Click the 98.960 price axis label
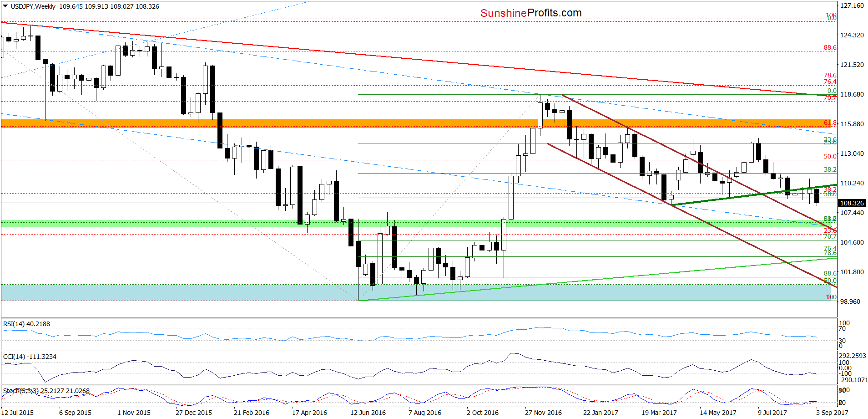This screenshot has height=419, width=868. coord(850,301)
